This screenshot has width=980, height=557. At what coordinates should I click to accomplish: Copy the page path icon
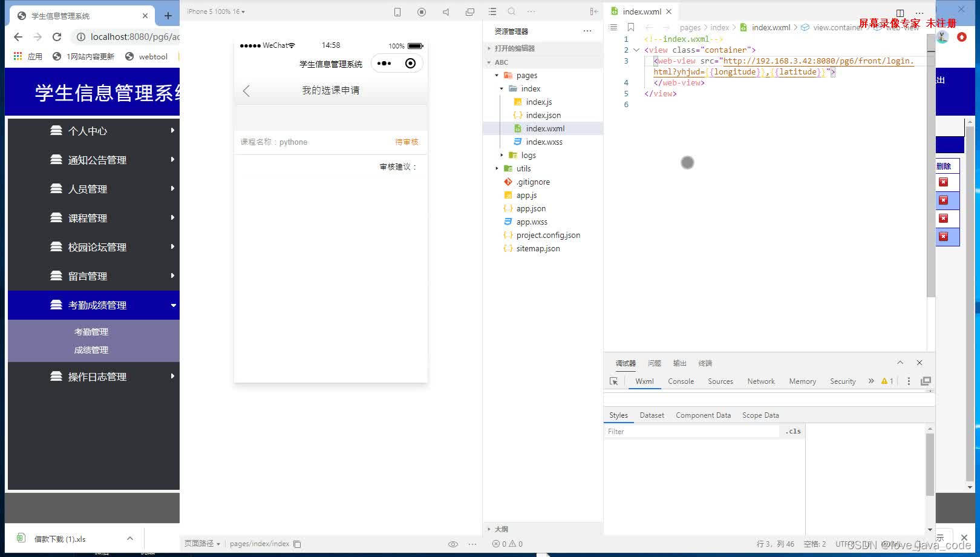coord(297,544)
